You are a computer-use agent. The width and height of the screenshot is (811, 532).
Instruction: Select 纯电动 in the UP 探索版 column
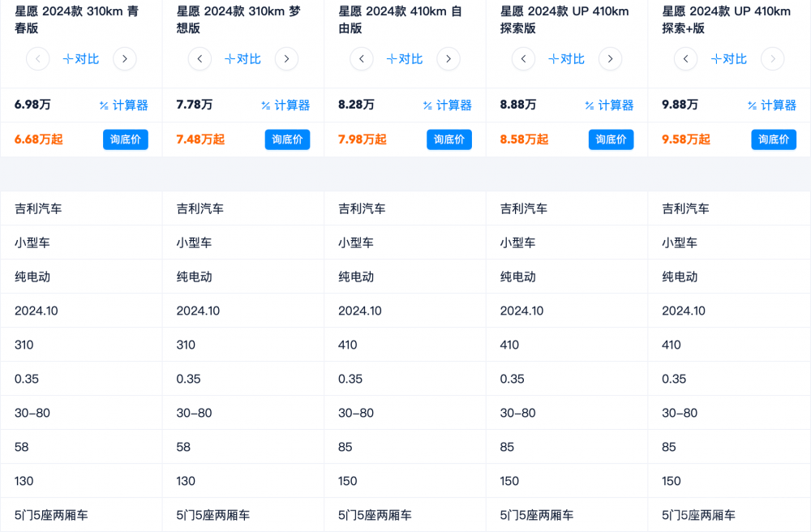518,277
